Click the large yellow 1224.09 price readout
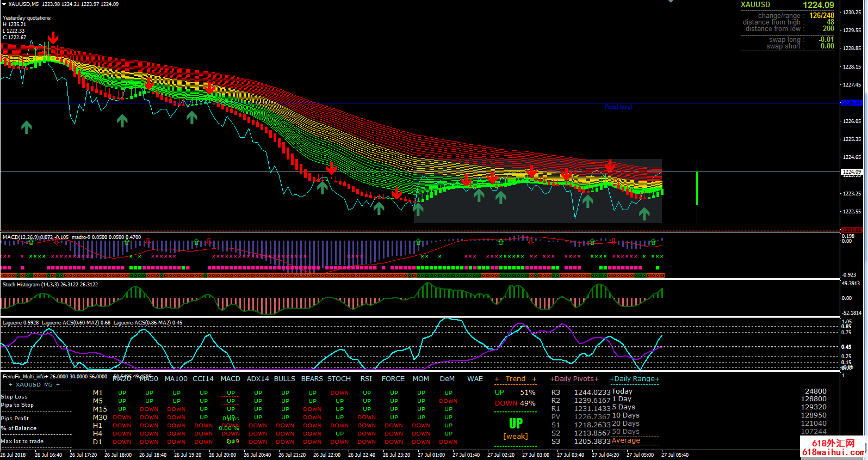The image size is (868, 460). pyautogui.click(x=819, y=5)
